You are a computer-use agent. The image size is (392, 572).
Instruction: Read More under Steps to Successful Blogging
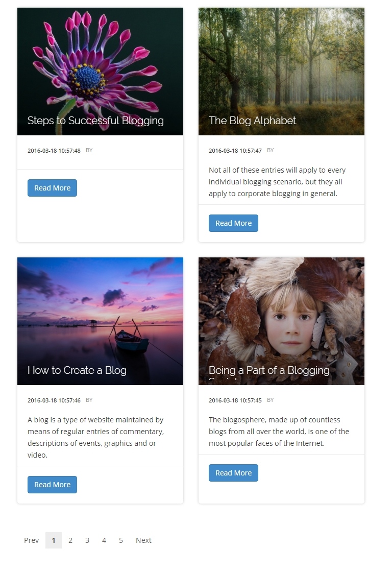(x=52, y=188)
